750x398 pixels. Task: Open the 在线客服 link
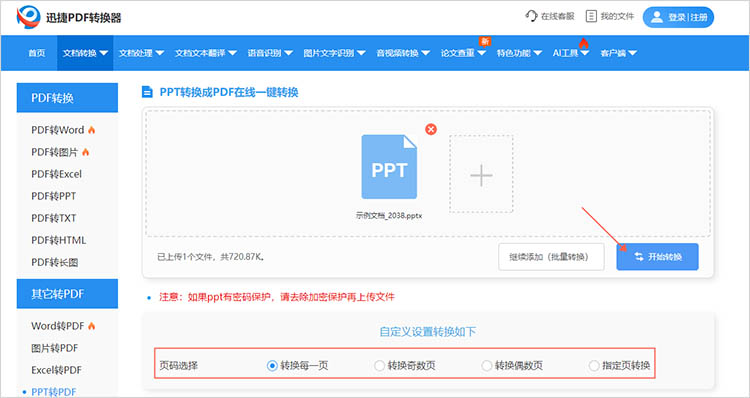(x=557, y=16)
